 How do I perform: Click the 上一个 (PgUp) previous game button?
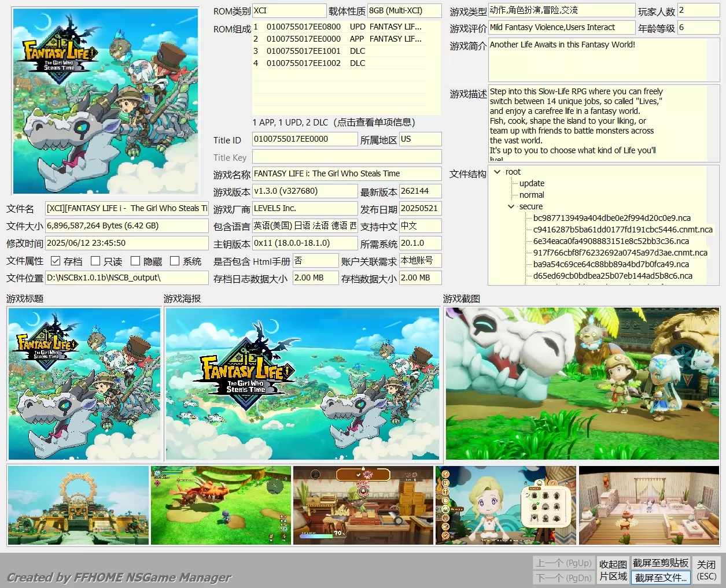coord(563,563)
